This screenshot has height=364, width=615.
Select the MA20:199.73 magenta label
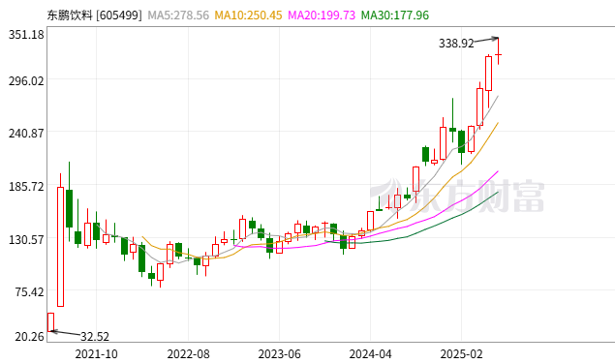click(322, 15)
